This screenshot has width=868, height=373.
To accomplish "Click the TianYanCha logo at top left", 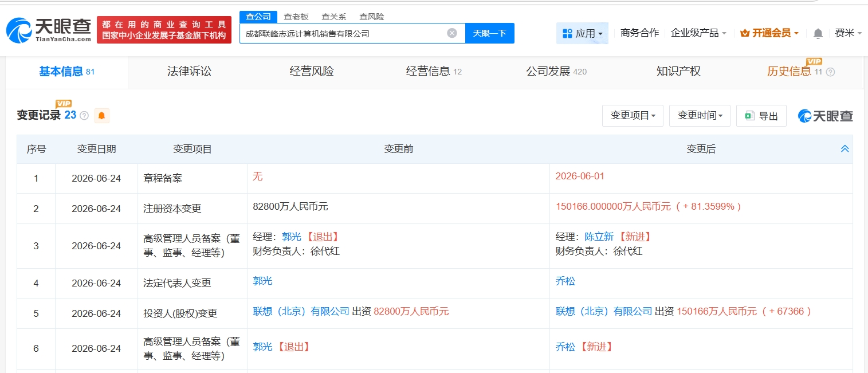I will click(49, 30).
